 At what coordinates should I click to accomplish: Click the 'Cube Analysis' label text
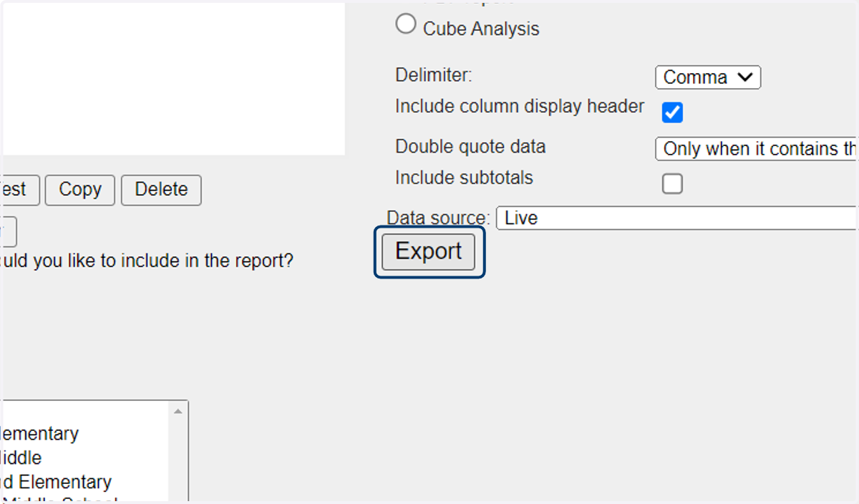point(481,29)
